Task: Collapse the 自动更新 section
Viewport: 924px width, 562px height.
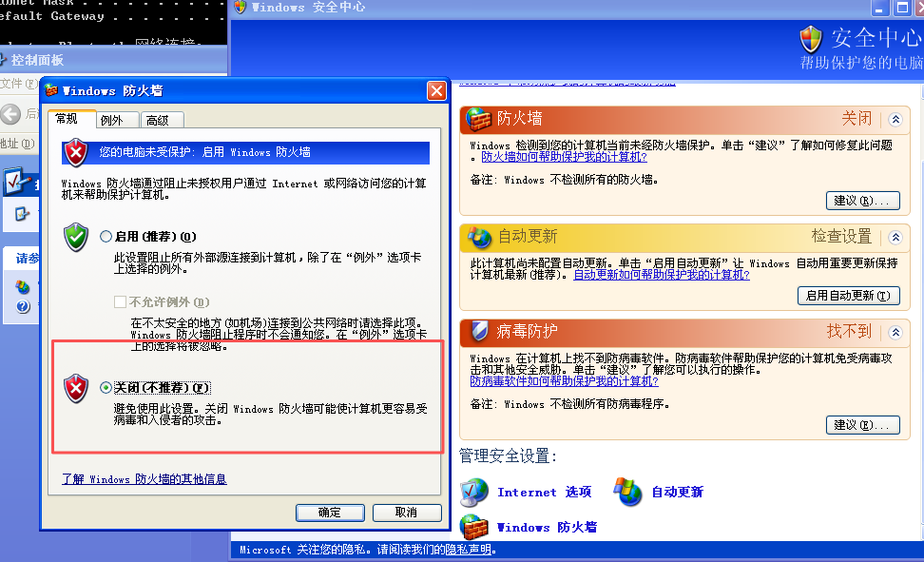Action: 895,238
